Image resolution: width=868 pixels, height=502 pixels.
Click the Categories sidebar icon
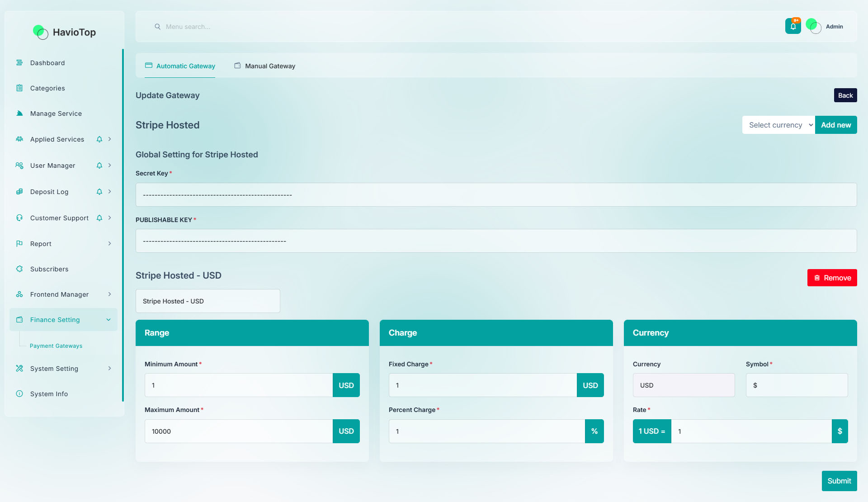19,88
